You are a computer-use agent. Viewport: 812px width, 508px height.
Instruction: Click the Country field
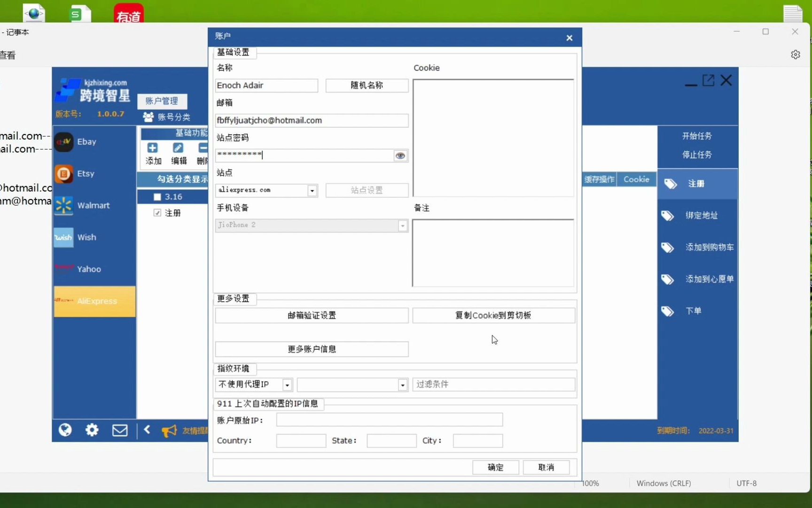(301, 441)
